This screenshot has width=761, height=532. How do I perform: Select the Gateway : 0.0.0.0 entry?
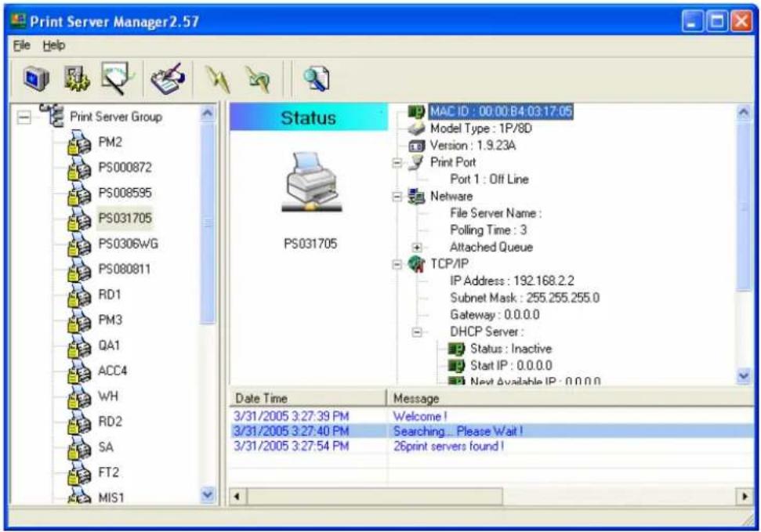coord(495,315)
